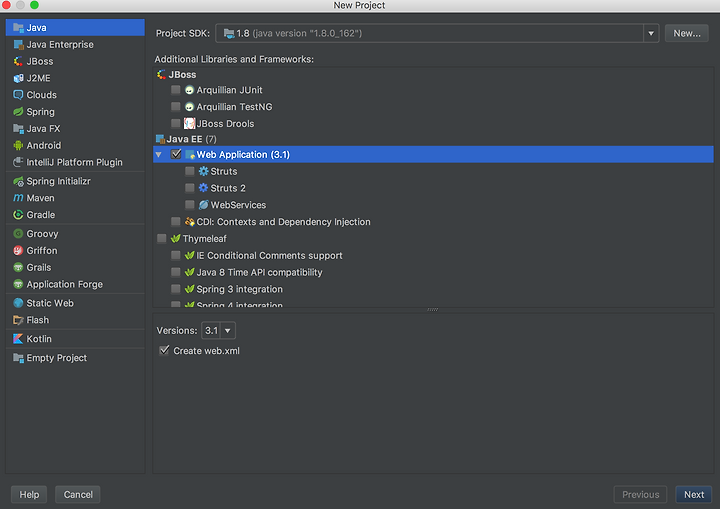Click the Struts gear icon

click(x=203, y=171)
